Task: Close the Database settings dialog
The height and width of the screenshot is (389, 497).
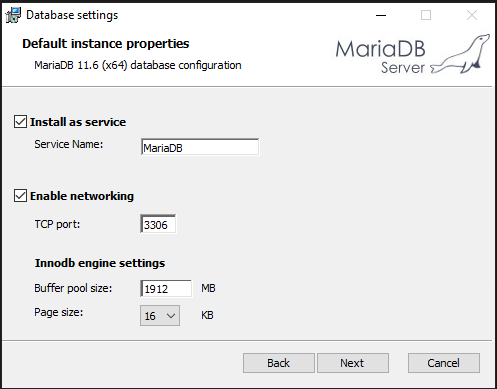Action: tap(472, 15)
